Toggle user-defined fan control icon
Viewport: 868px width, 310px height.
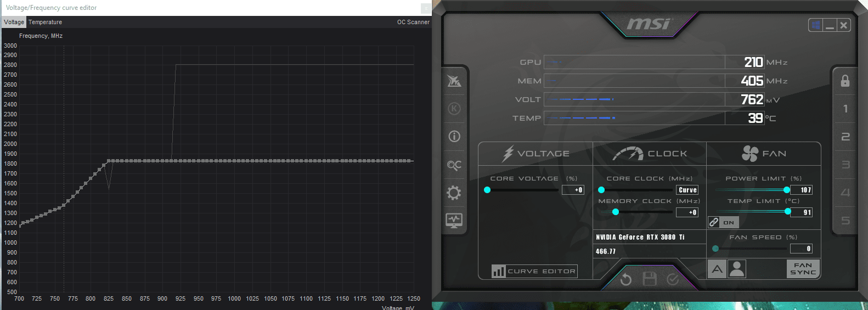(737, 269)
